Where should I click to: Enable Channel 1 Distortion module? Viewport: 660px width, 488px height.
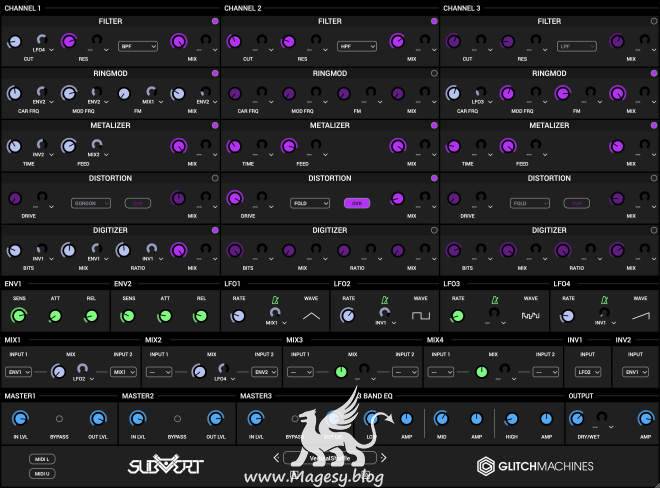pos(215,178)
